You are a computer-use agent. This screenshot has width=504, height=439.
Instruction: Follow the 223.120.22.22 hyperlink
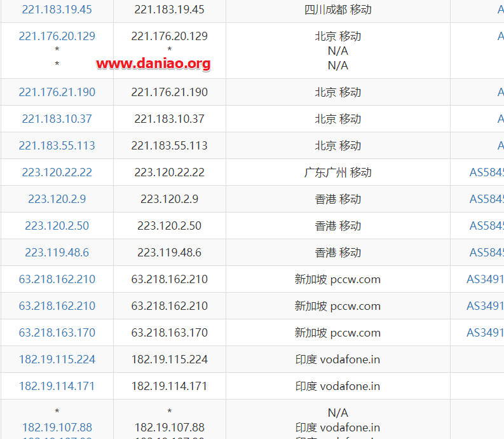click(x=57, y=172)
